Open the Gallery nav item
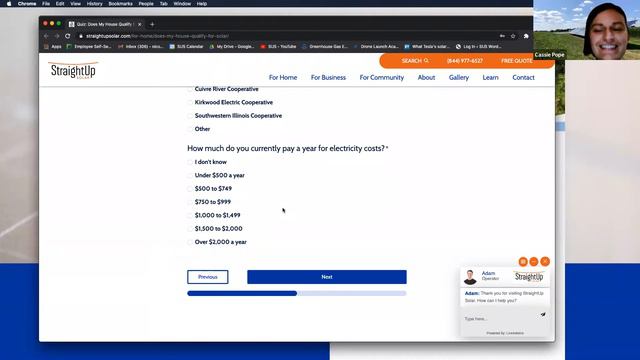This screenshot has width=640, height=360. tap(459, 78)
